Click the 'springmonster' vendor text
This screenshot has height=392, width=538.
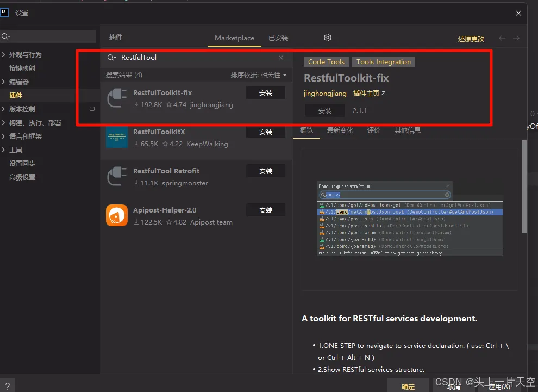(185, 183)
